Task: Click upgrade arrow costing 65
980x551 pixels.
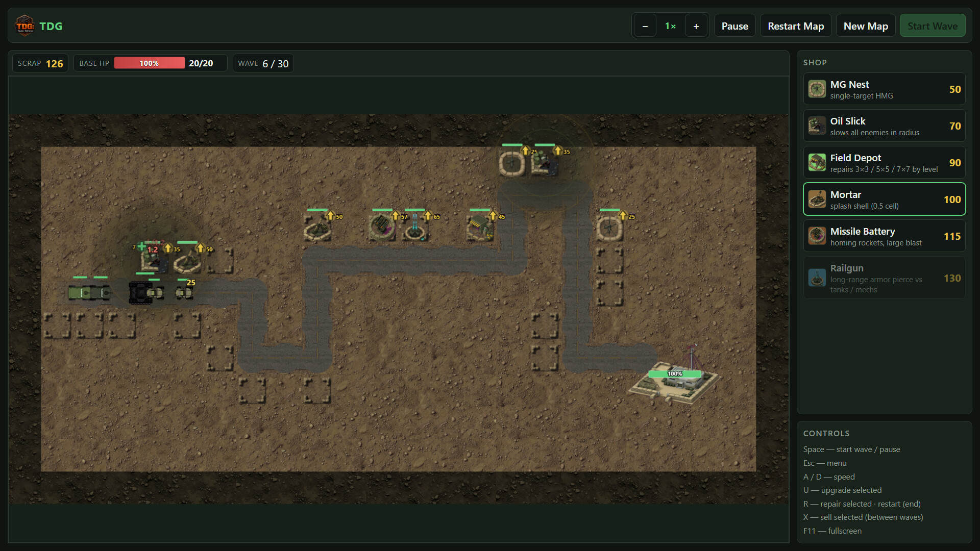Action: point(428,216)
